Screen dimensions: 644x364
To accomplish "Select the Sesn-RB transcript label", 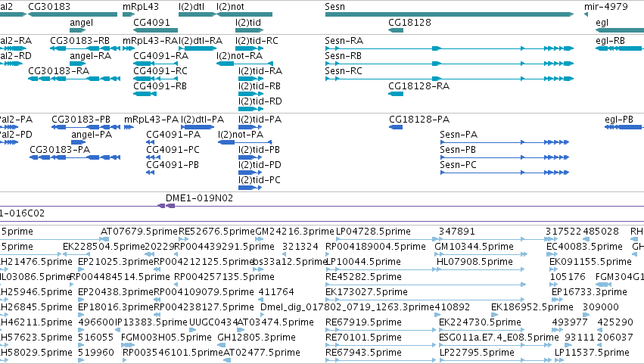I will [x=343, y=56].
